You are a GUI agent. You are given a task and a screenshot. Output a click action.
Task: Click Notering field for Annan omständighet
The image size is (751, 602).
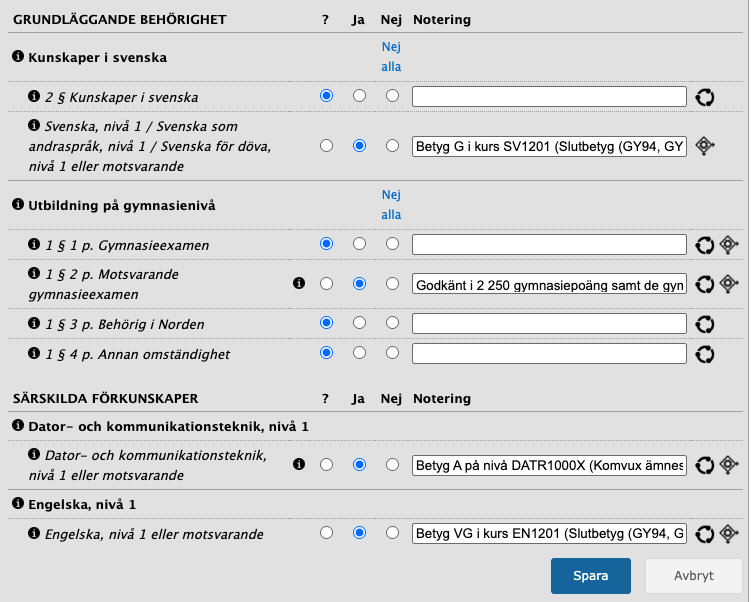pos(549,354)
